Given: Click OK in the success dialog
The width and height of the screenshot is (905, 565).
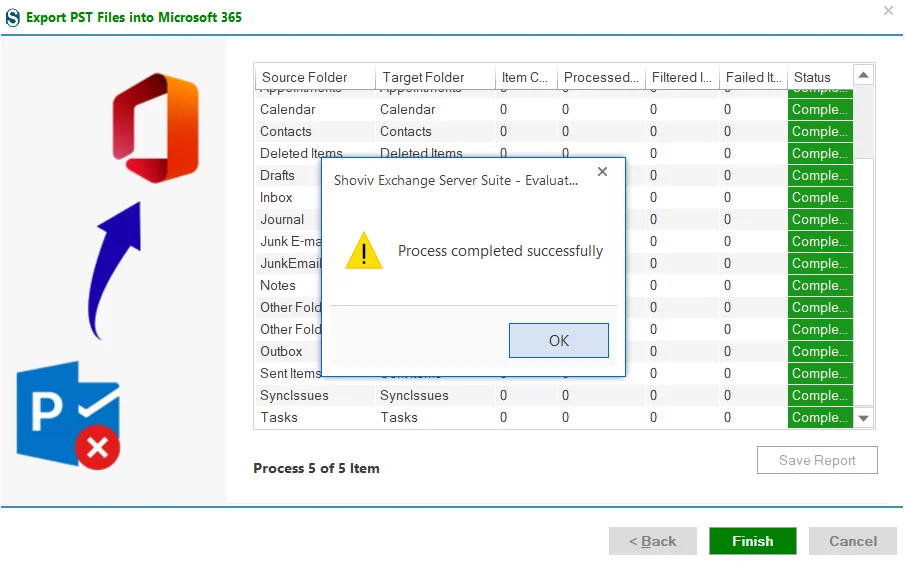Looking at the screenshot, I should [x=558, y=341].
